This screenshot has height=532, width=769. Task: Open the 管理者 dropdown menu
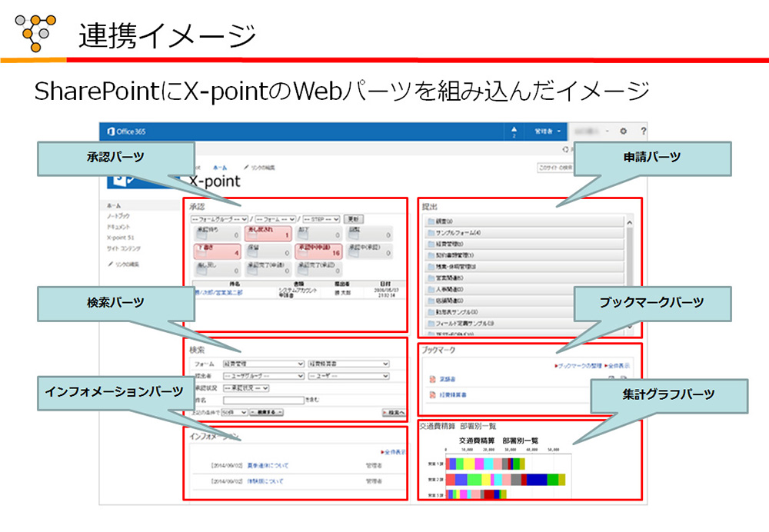pyautogui.click(x=548, y=131)
